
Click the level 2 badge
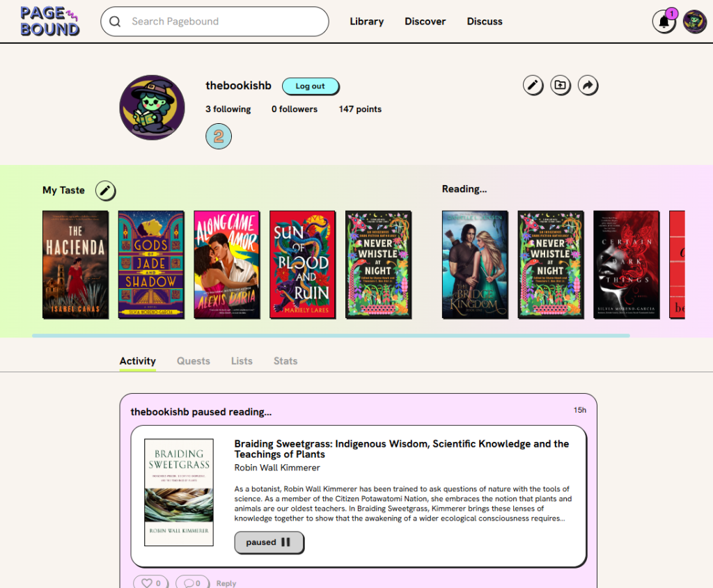[x=219, y=136]
